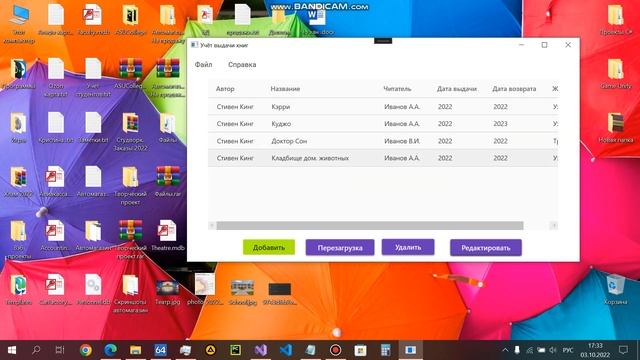
Task: Click the Название column header
Action: 285,89
